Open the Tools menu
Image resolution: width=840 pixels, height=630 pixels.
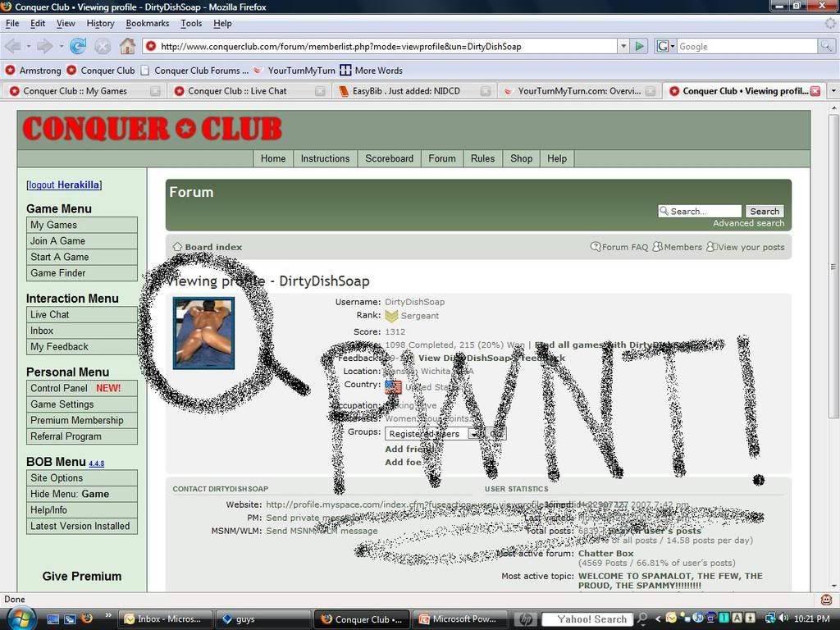[191, 24]
